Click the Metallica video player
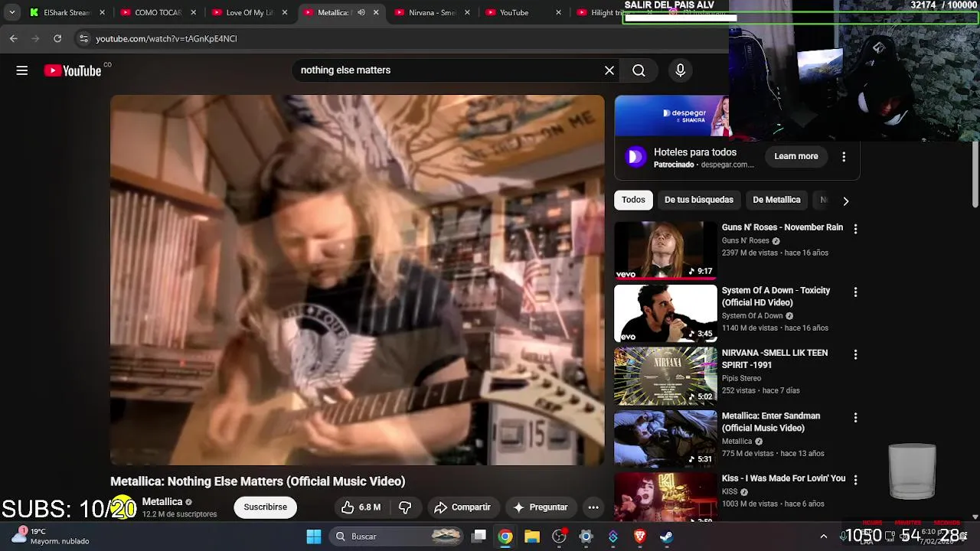This screenshot has height=551, width=980. (x=358, y=280)
